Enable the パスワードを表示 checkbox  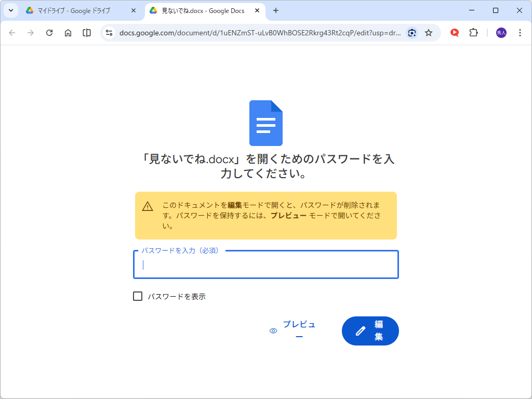pyautogui.click(x=138, y=296)
